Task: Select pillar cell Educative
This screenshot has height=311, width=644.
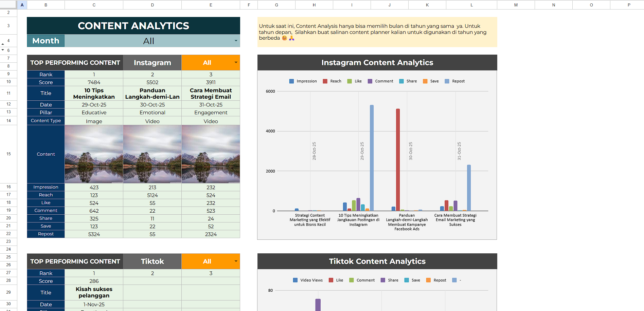Action: point(94,113)
